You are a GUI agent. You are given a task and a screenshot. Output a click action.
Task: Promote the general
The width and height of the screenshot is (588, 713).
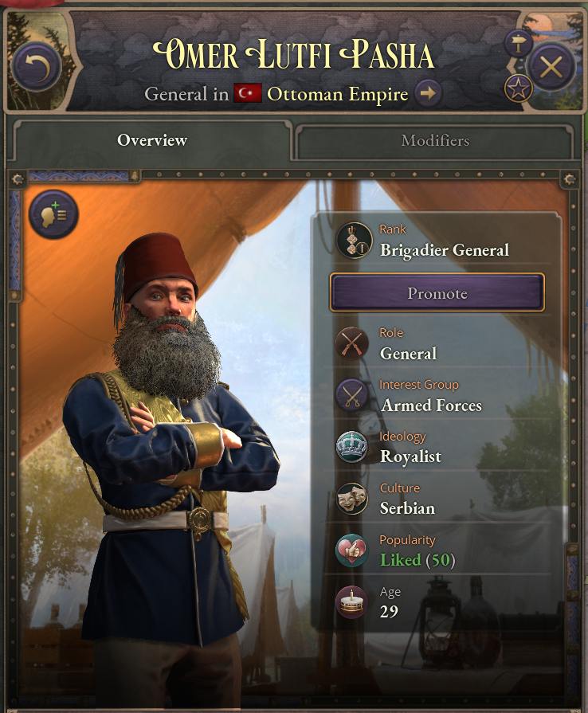pos(437,293)
